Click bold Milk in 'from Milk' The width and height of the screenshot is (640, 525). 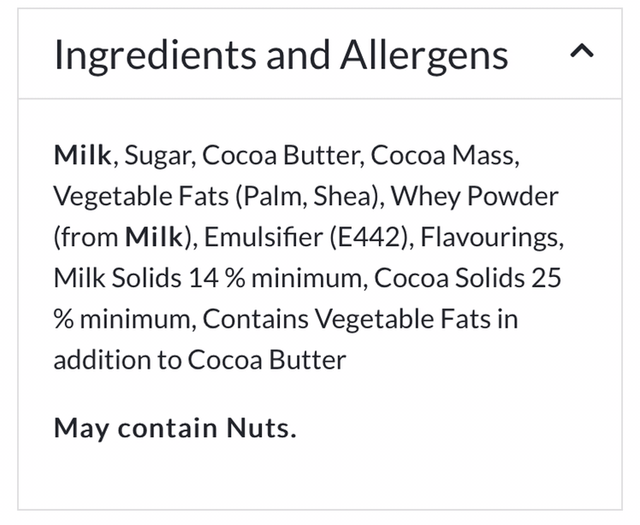pos(153,238)
